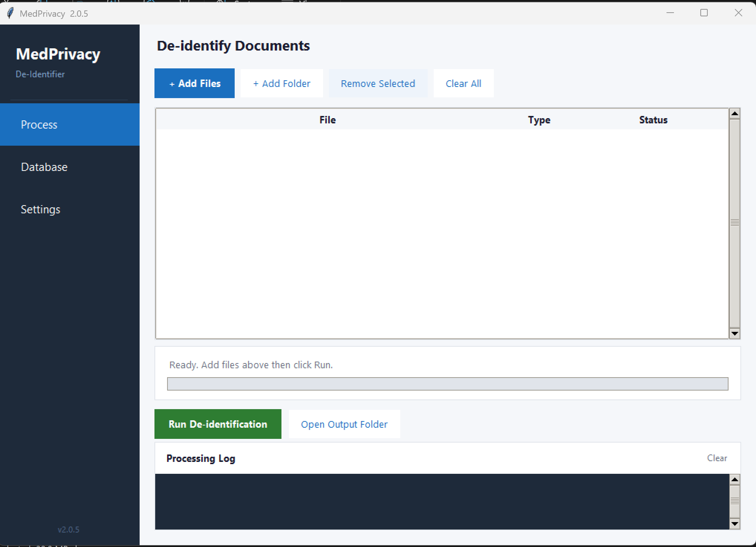Viewport: 756px width, 547px height.
Task: Click the 'Ready. Add files above' status text
Action: click(x=251, y=365)
